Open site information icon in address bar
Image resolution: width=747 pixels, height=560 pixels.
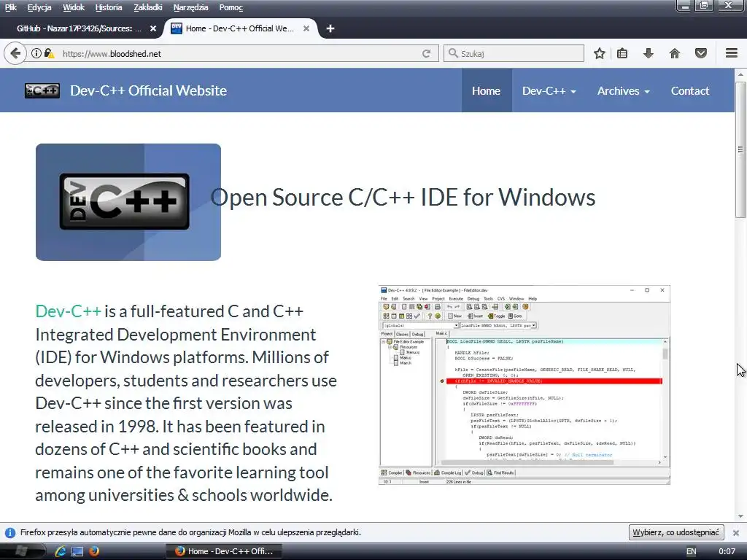[36, 53]
